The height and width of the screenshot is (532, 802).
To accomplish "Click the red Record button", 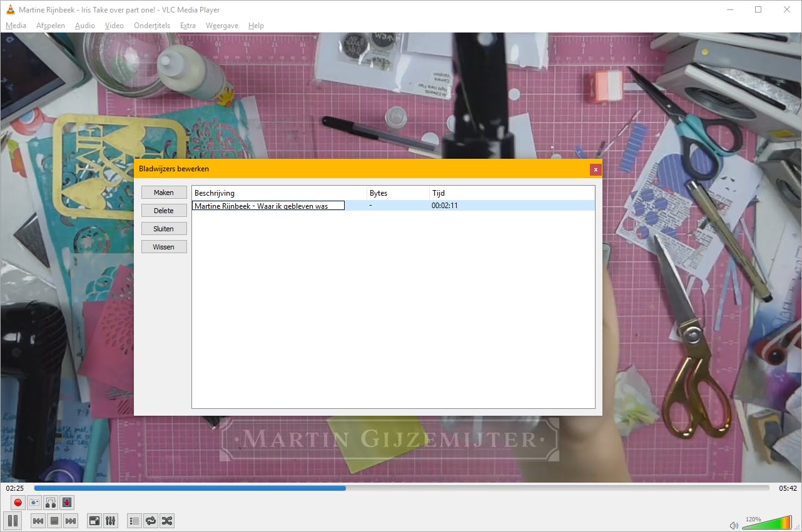I will pos(18,502).
